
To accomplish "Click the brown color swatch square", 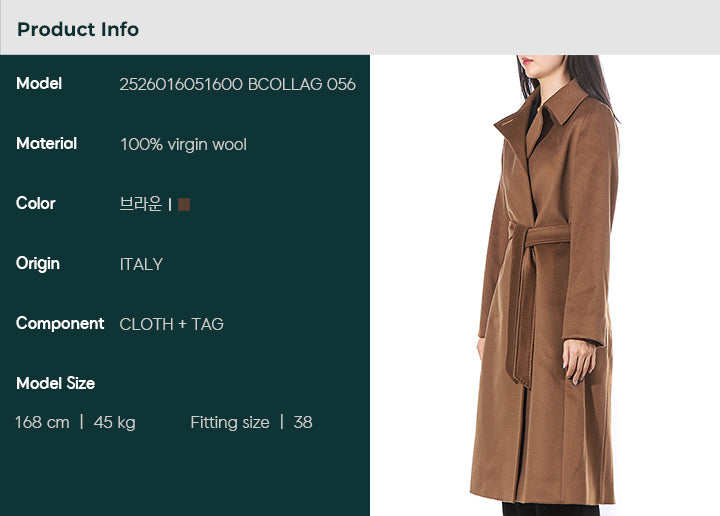I will (184, 204).
